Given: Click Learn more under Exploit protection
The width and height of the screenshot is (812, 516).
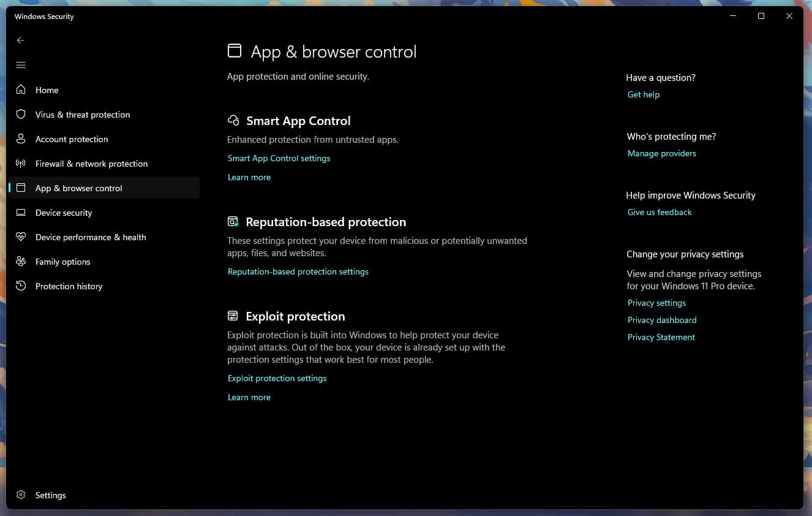Looking at the screenshot, I should click(249, 397).
